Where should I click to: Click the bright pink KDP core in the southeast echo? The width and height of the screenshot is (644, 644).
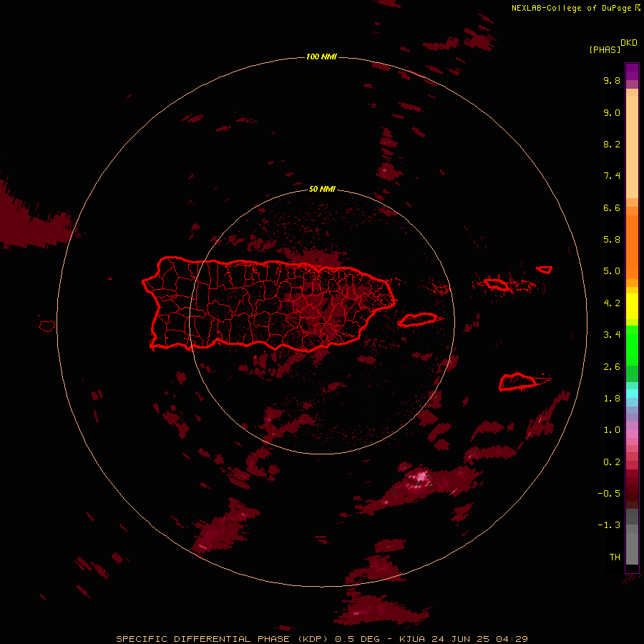pos(421,477)
